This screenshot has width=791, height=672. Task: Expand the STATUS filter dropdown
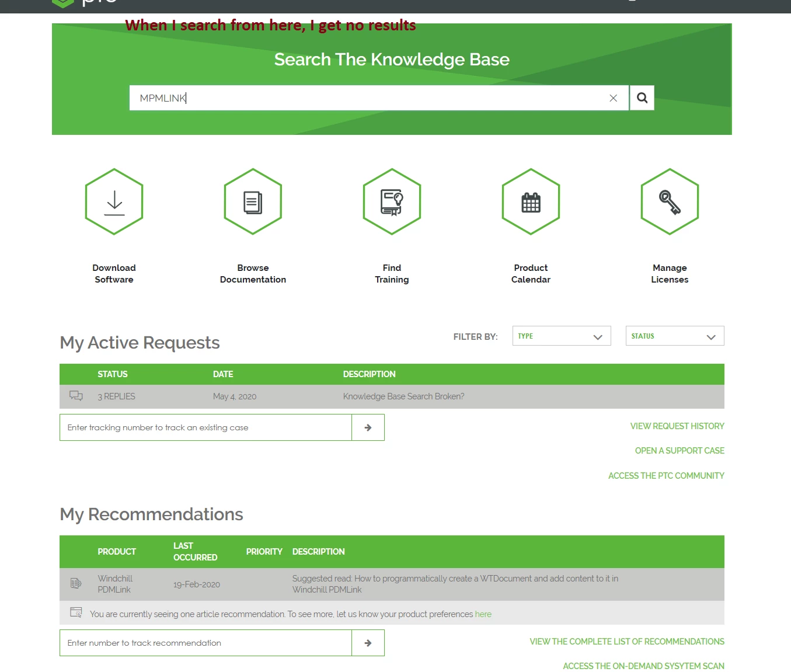[x=675, y=336]
